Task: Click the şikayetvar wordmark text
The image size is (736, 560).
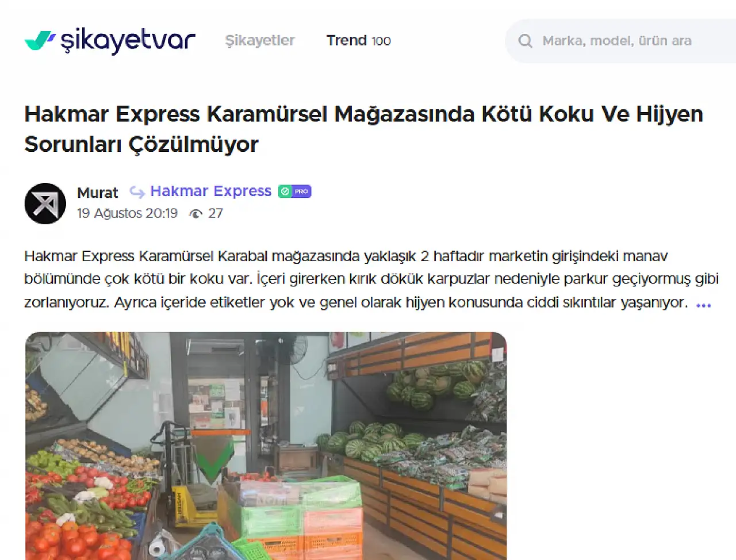Action: point(128,40)
